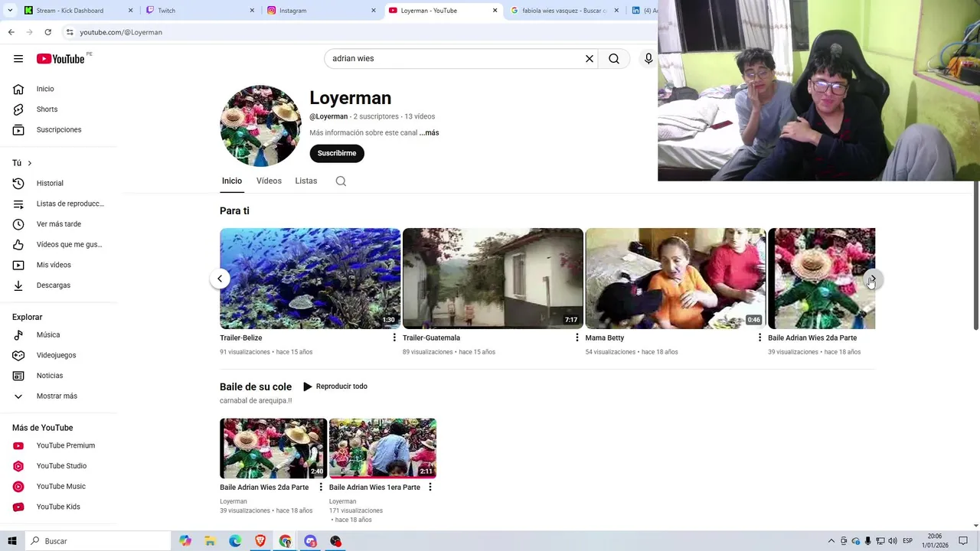Open YouTube Kids link
The width and height of the screenshot is (980, 551).
coord(58,507)
